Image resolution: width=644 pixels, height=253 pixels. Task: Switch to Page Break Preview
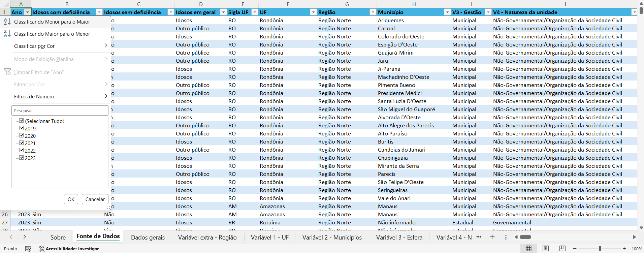562,248
